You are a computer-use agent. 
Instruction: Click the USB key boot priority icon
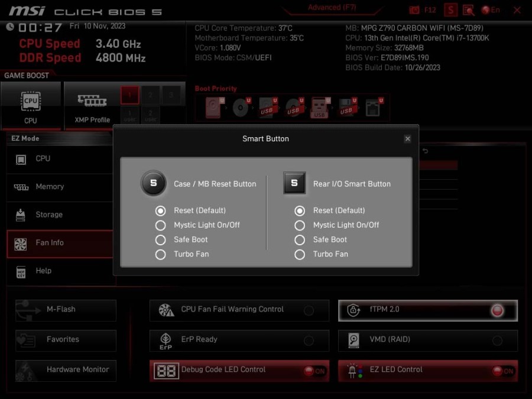(x=320, y=108)
